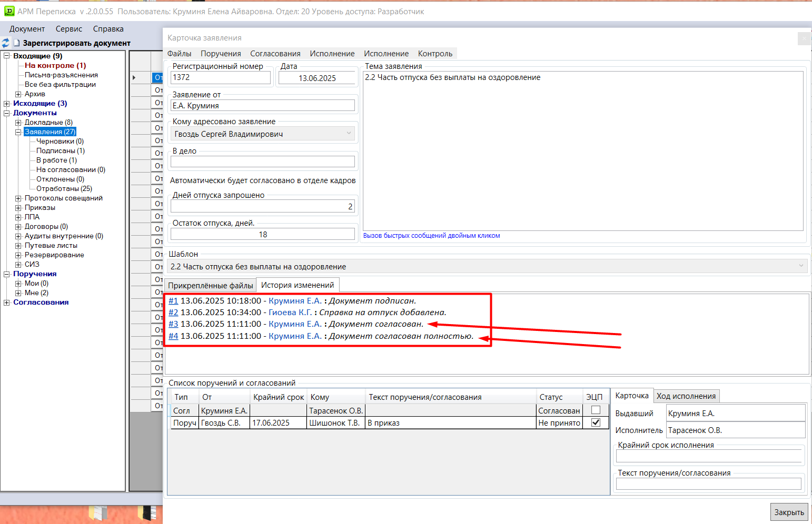Click the green APM Переписка logo icon
Screen dimensions: 812x524
pos(9,11)
